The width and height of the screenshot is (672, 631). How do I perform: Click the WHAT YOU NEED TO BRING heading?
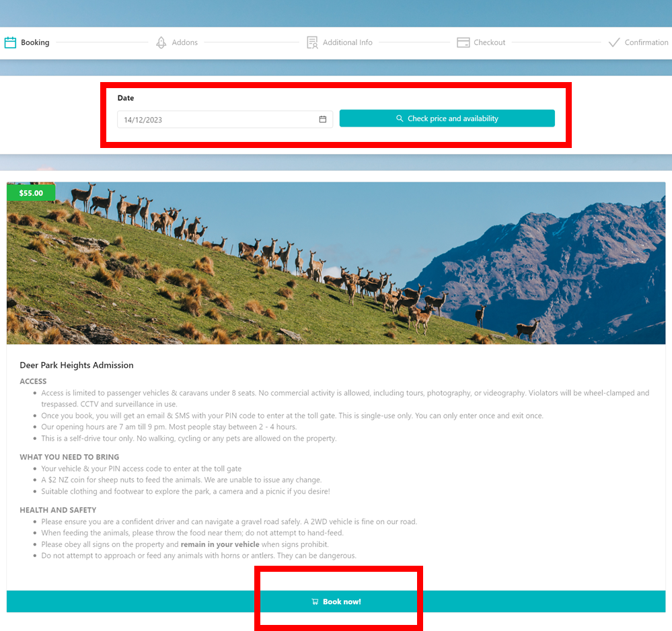tap(69, 457)
